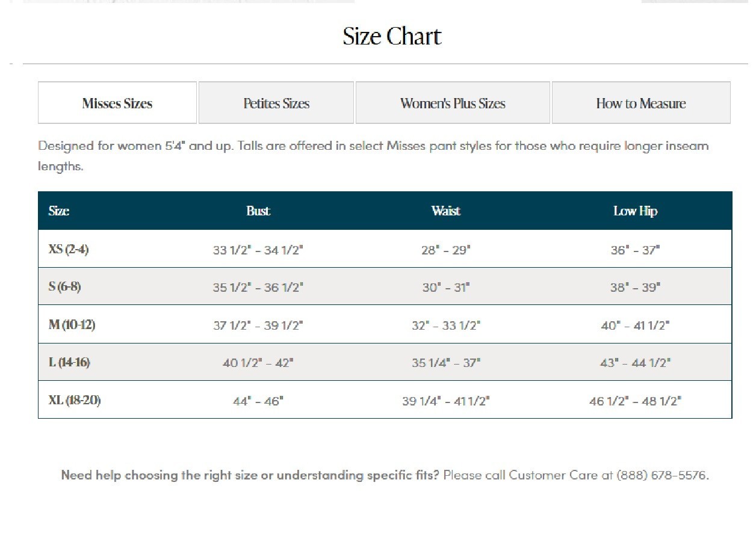Image resolution: width=756 pixels, height=533 pixels.
Task: Click the S low hip 38" - 39" cell
Action: [635, 288]
